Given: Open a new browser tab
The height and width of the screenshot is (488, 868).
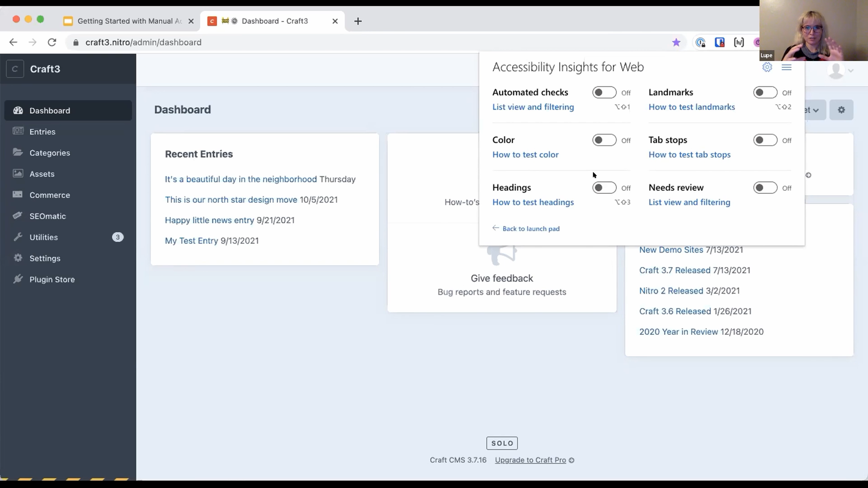Looking at the screenshot, I should pyautogui.click(x=358, y=21).
